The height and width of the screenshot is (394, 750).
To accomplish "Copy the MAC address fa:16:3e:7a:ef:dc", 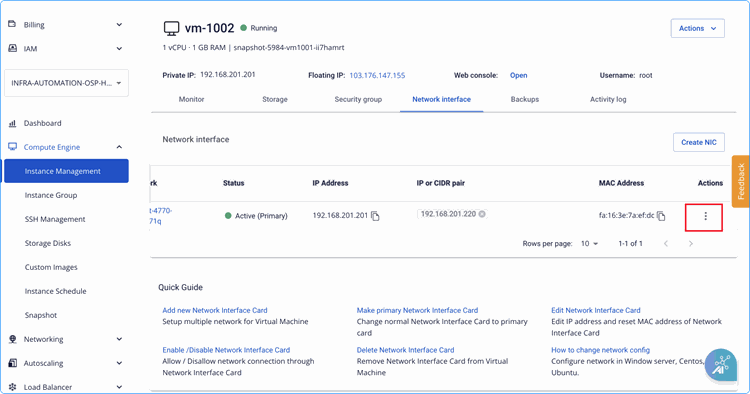I will click(x=661, y=216).
